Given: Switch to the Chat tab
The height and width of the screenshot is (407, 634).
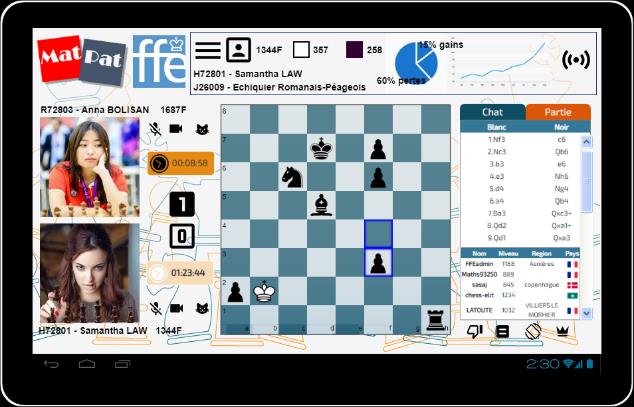Looking at the screenshot, I should (x=492, y=112).
